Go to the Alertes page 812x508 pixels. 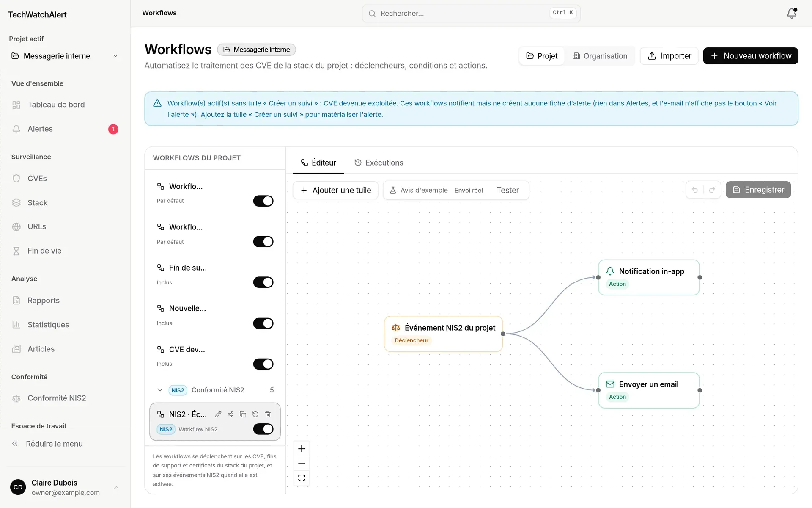(x=65, y=129)
